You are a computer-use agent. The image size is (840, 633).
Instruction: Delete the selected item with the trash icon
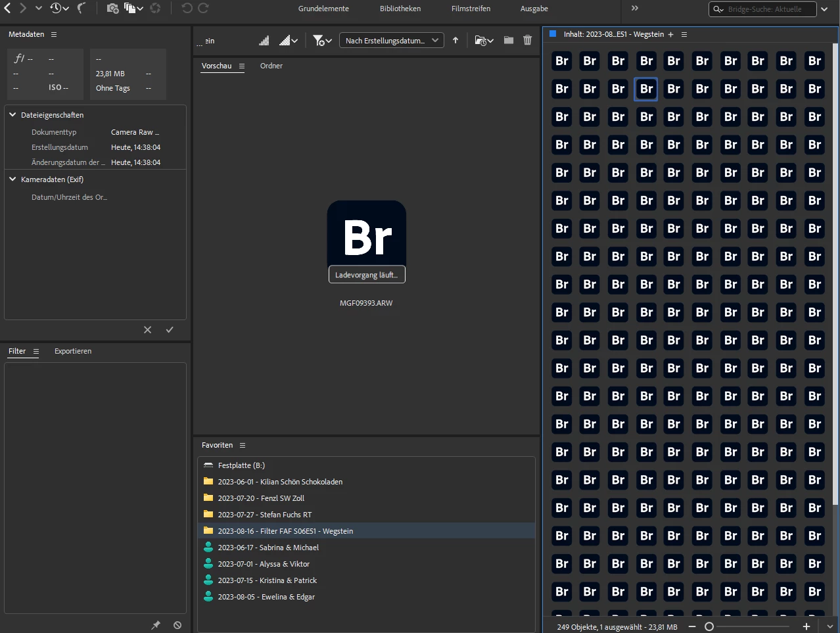[527, 41]
